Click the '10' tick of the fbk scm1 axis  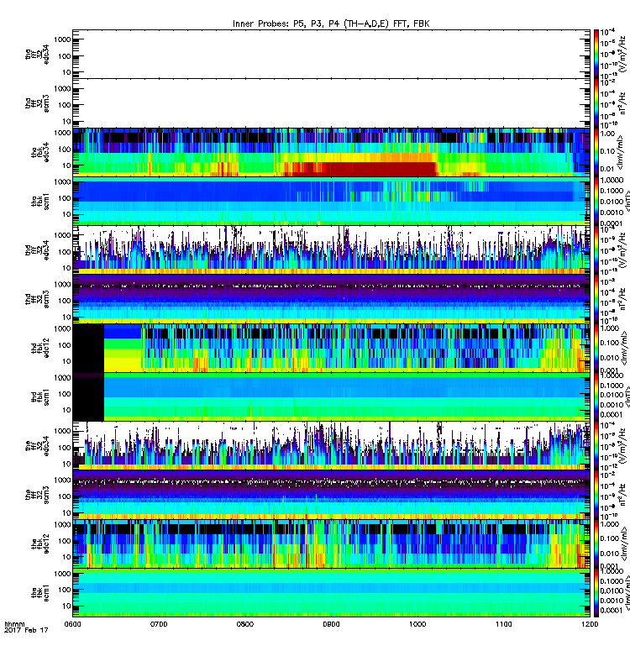pyautogui.click(x=66, y=606)
